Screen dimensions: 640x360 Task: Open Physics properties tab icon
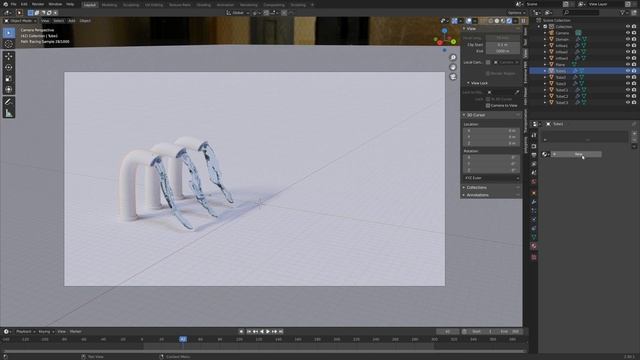tap(533, 220)
